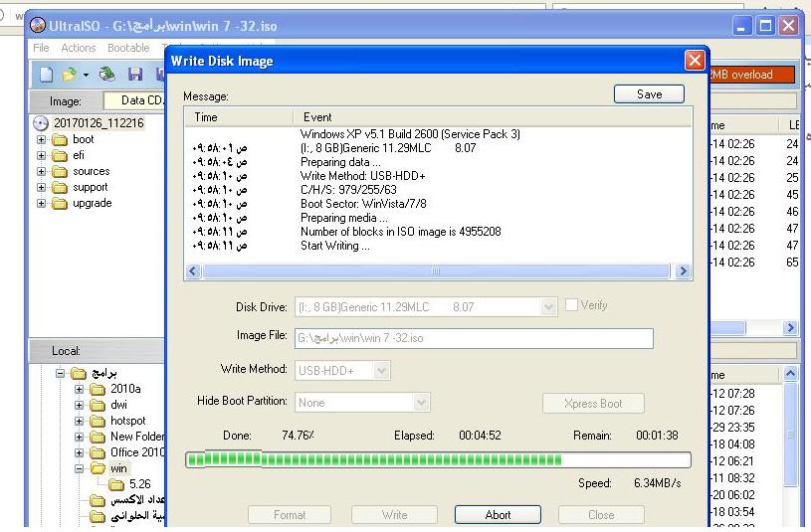Viewport: 811px width, 532px height.
Task: Close the Write Disk Image dialog with X
Action: pyautogui.click(x=695, y=61)
